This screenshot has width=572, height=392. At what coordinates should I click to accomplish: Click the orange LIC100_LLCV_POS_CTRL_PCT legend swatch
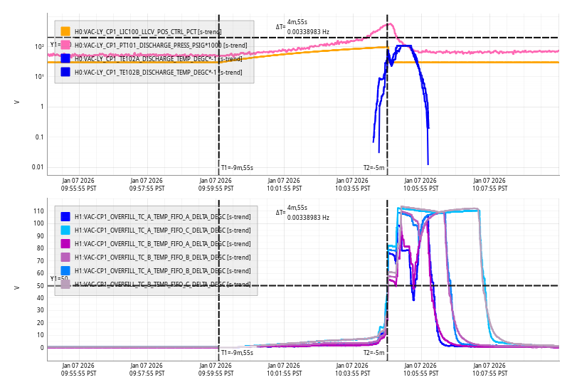(65, 31)
